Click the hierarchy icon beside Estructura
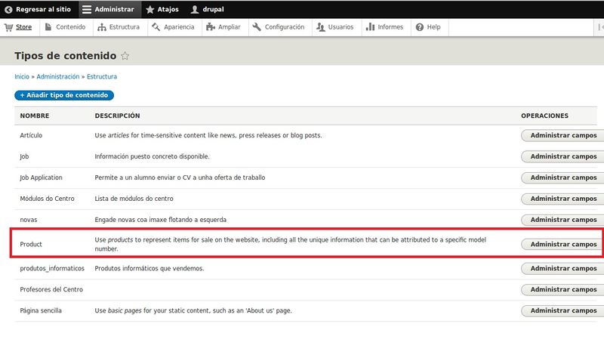The image size is (604, 364). tap(102, 27)
